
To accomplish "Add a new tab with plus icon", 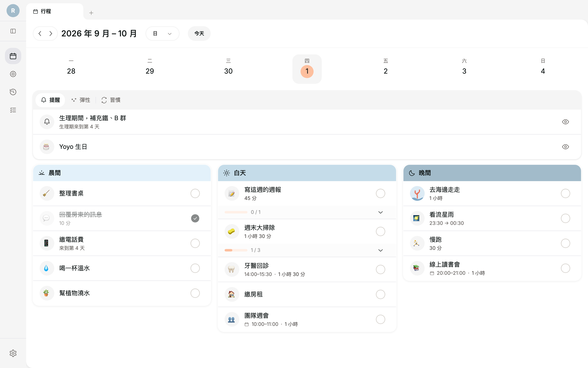I will 91,13.
